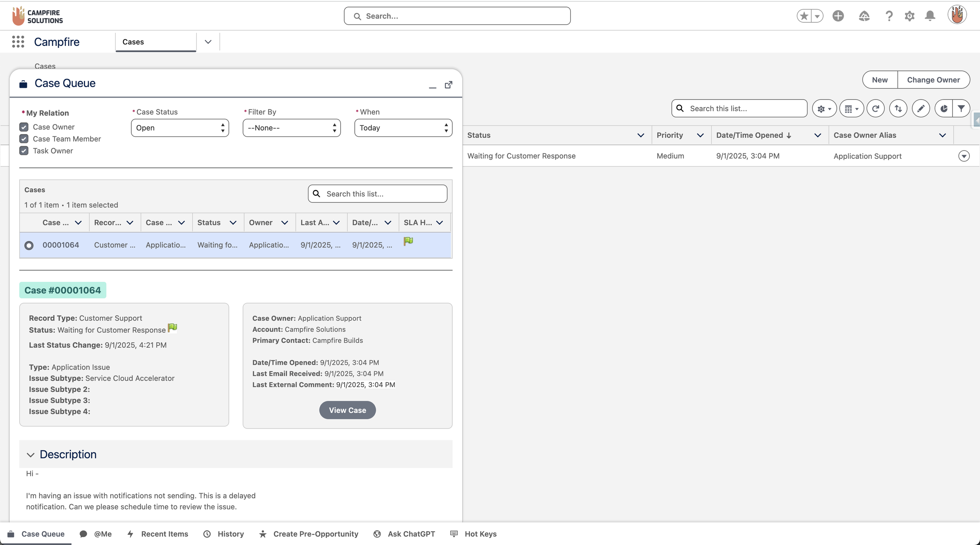Uncheck the Task Owner checkbox
Screen dimensions: 980x545
[24, 151]
